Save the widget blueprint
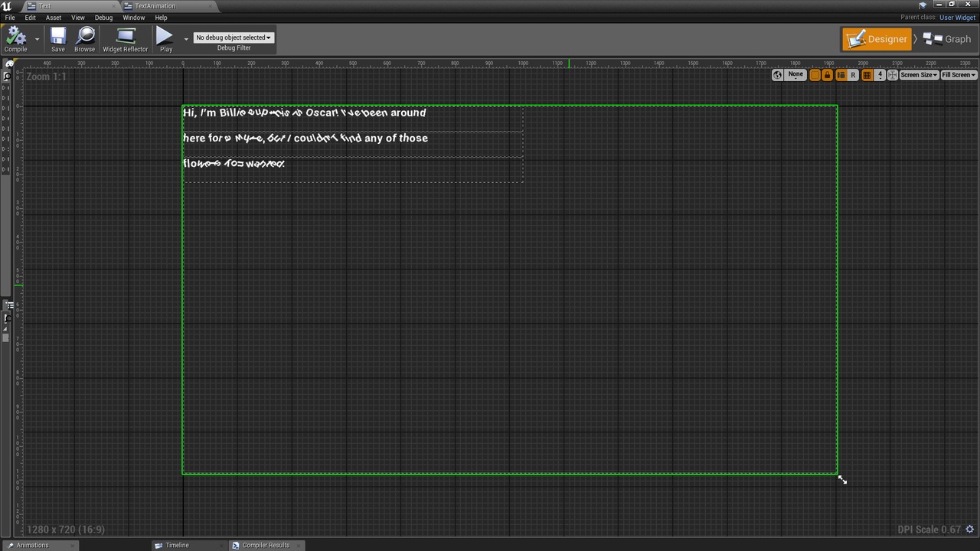The image size is (980, 551). click(58, 38)
